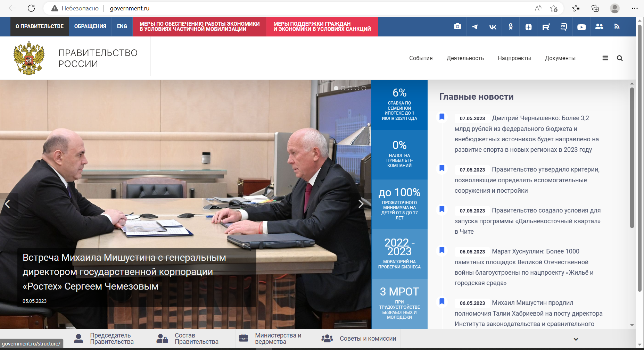Select the second carousel slide dot
644x350 pixels.
343,88
